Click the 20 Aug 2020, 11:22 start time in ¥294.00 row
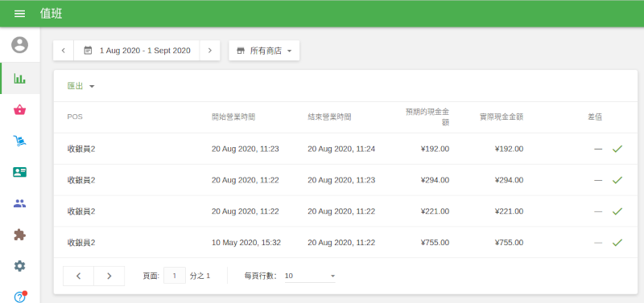644x303 pixels. point(246,180)
